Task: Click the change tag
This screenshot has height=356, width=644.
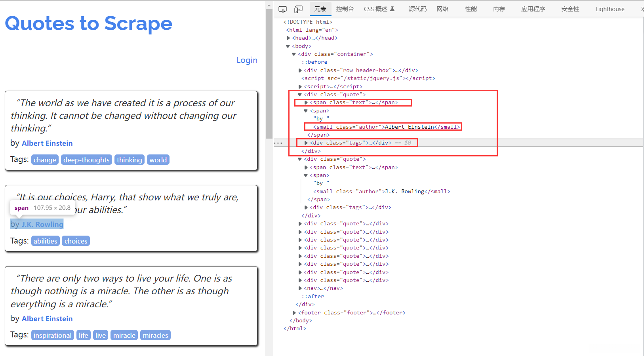Action: (45, 160)
